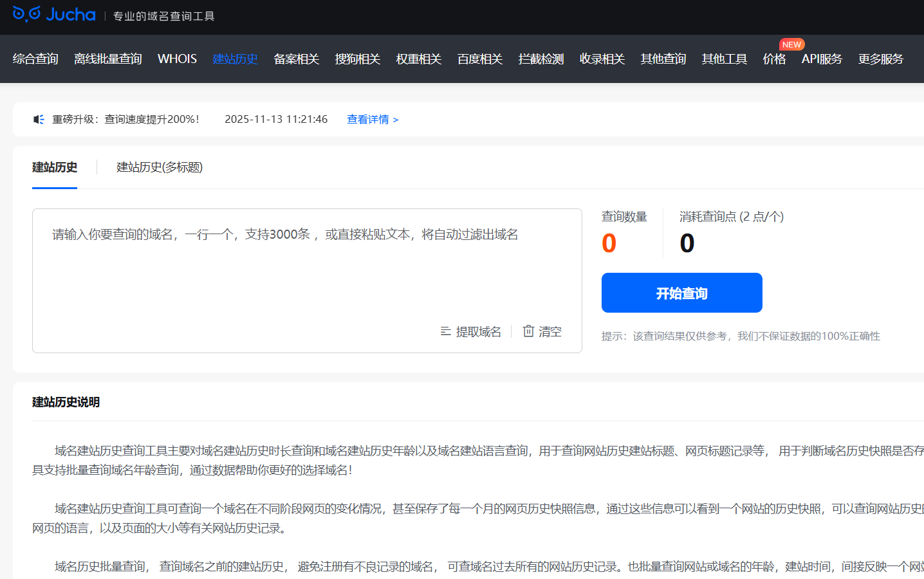The image size is (924, 579).
Task: Click the NEW badge above 价格
Action: coord(791,44)
